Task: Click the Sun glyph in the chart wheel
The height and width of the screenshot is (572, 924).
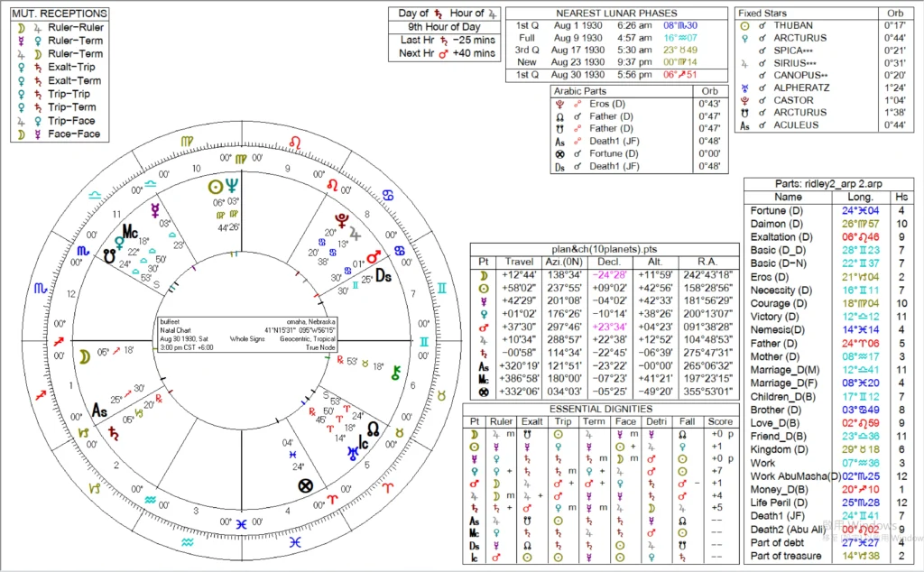Action: (216, 186)
